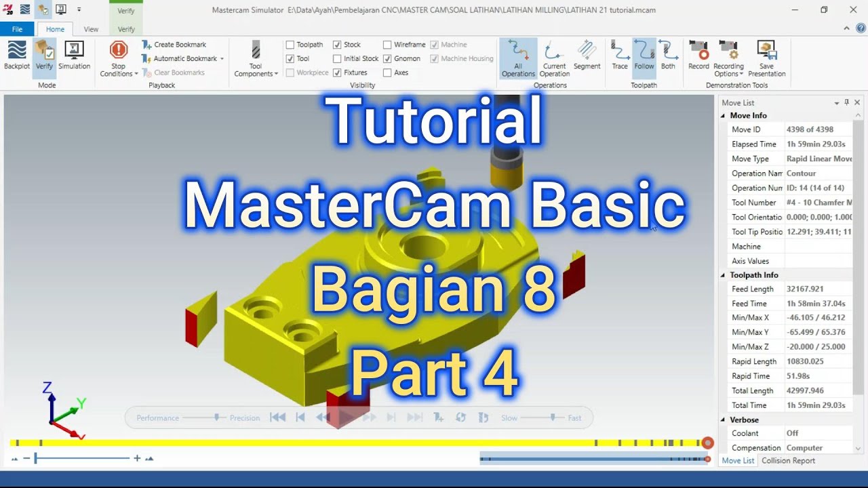
Task: Open Customize Quick Access Toolbar dropdown
Action: [x=79, y=9]
